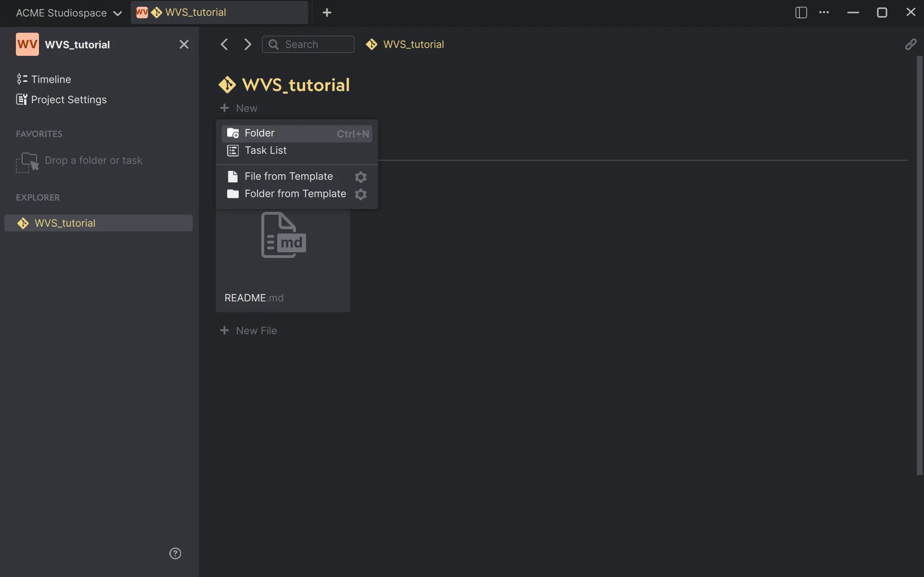Click the help question mark icon
This screenshot has width=924, height=577.
(175, 553)
